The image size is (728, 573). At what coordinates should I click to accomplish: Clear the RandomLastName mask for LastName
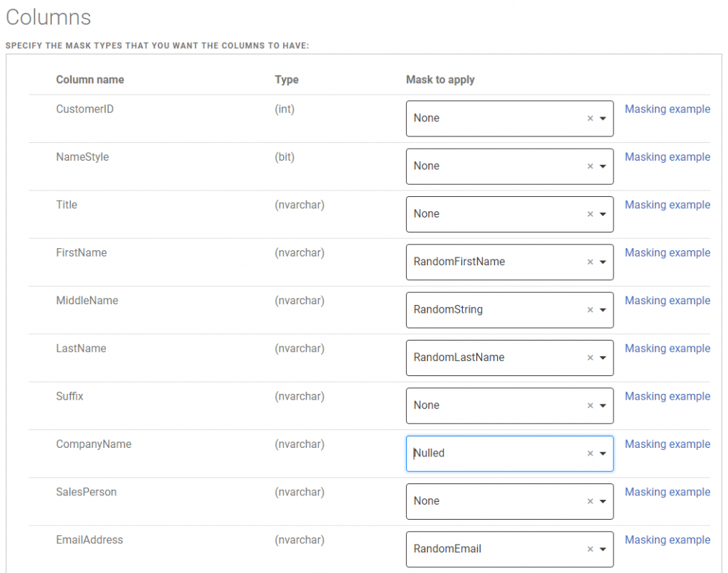click(590, 358)
